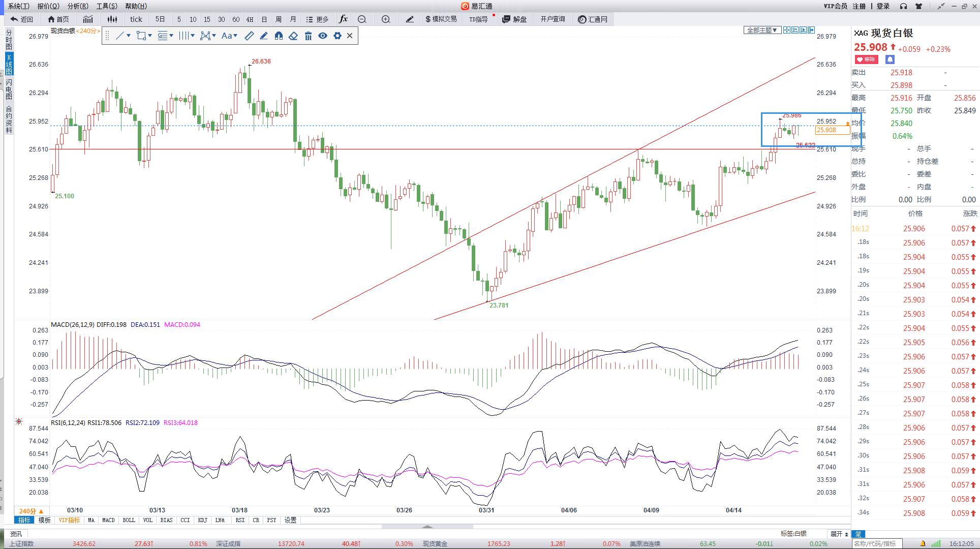
Task: Close the drawing toolbar
Action: point(350,36)
